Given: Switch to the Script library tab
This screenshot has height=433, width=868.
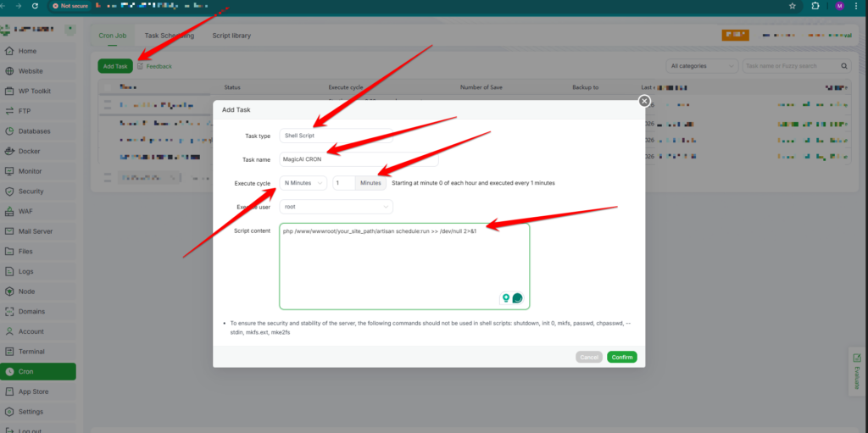Looking at the screenshot, I should (x=231, y=36).
